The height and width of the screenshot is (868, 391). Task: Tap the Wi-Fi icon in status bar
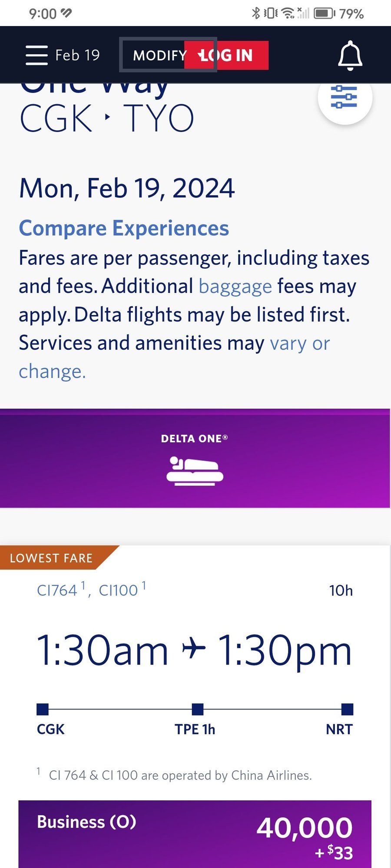(x=288, y=13)
